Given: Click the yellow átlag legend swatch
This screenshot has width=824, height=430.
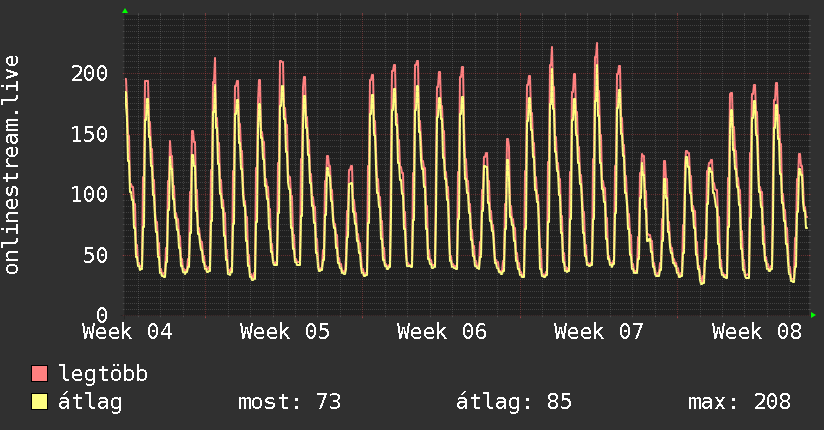Looking at the screenshot, I should (x=39, y=401).
